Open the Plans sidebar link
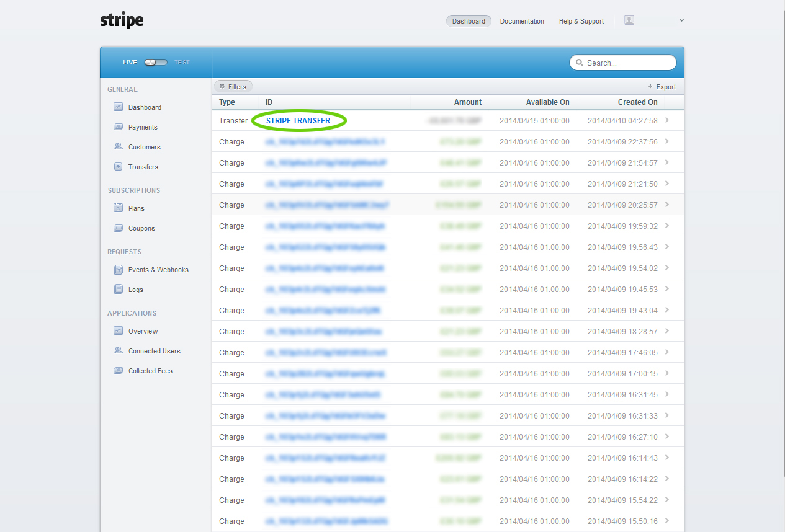The width and height of the screenshot is (785, 532). click(137, 208)
